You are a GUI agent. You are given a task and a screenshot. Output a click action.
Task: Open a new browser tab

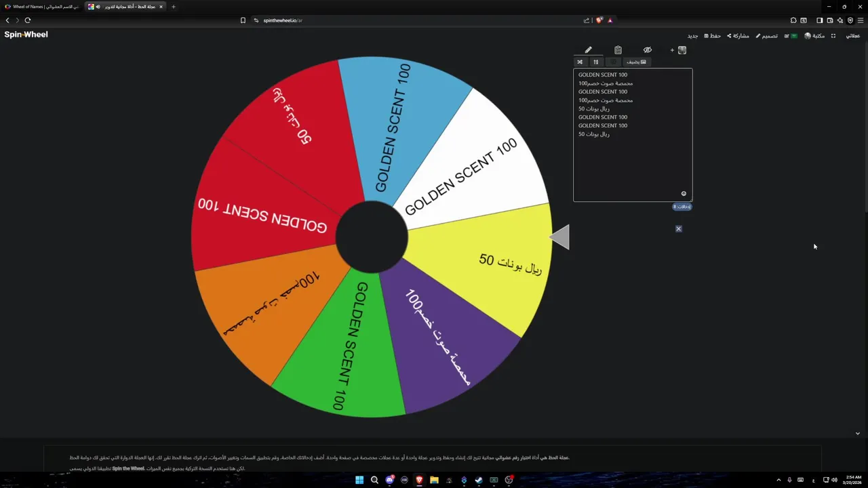tap(174, 7)
